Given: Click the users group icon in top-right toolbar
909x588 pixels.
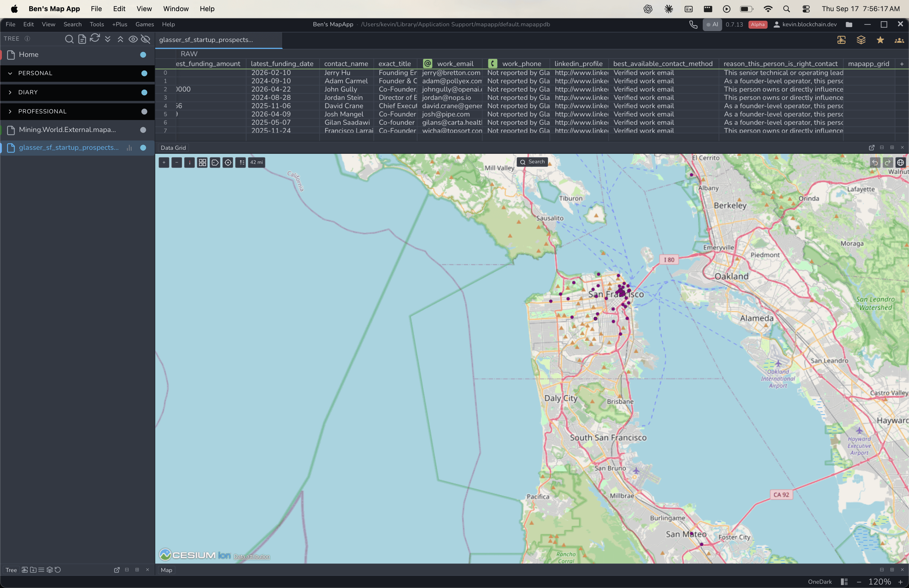Looking at the screenshot, I should pyautogui.click(x=899, y=40).
